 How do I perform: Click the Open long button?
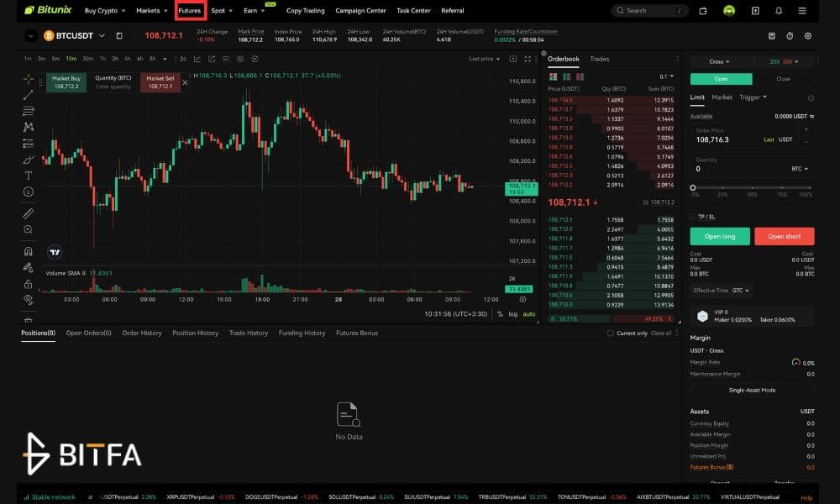click(720, 236)
